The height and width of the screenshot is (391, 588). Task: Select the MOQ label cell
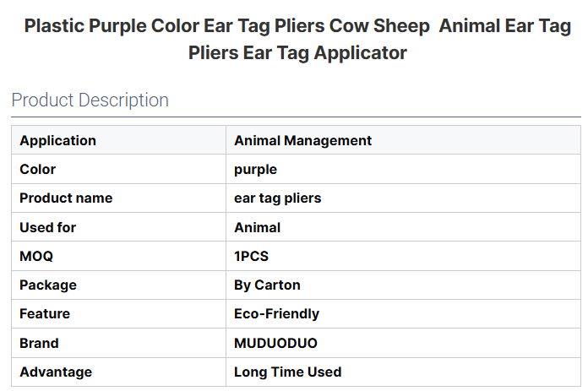36,256
